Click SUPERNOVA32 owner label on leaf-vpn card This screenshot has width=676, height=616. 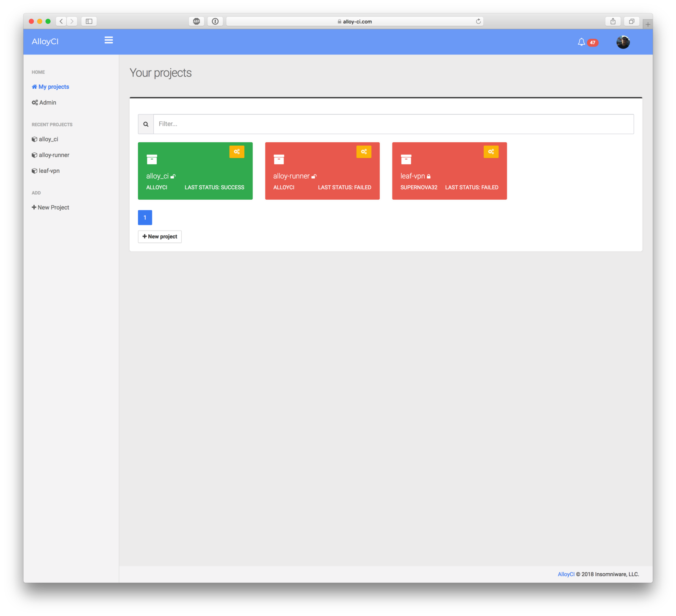(x=419, y=187)
